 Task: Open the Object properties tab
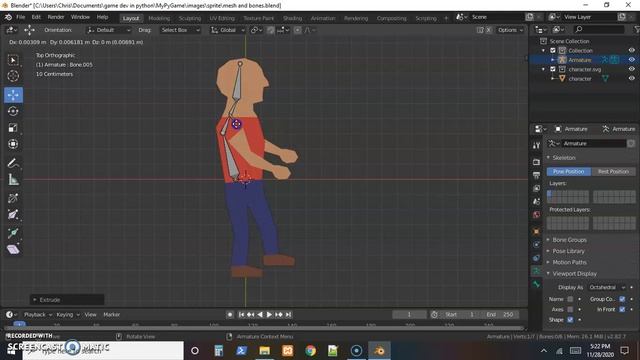[536, 231]
